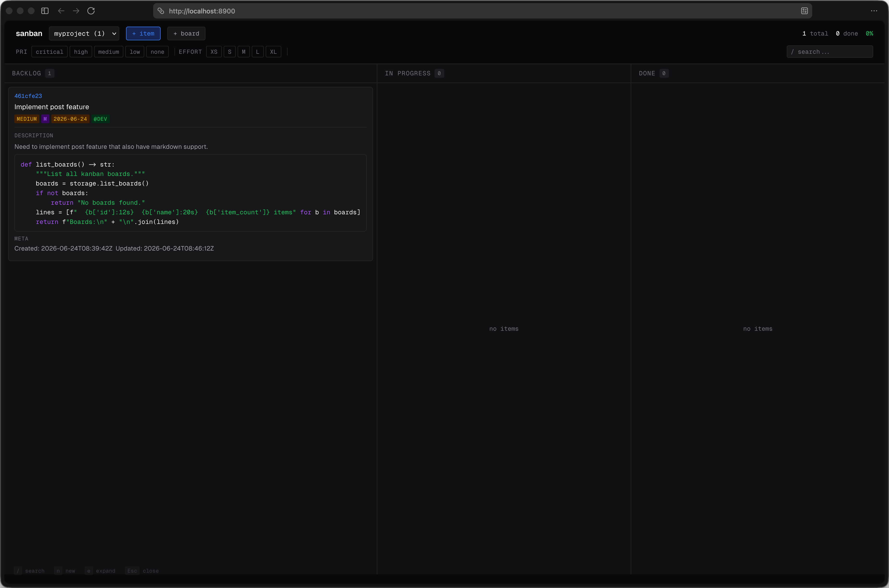Click the search shortcut hint in footer
This screenshot has width=889, height=588.
click(x=29, y=571)
